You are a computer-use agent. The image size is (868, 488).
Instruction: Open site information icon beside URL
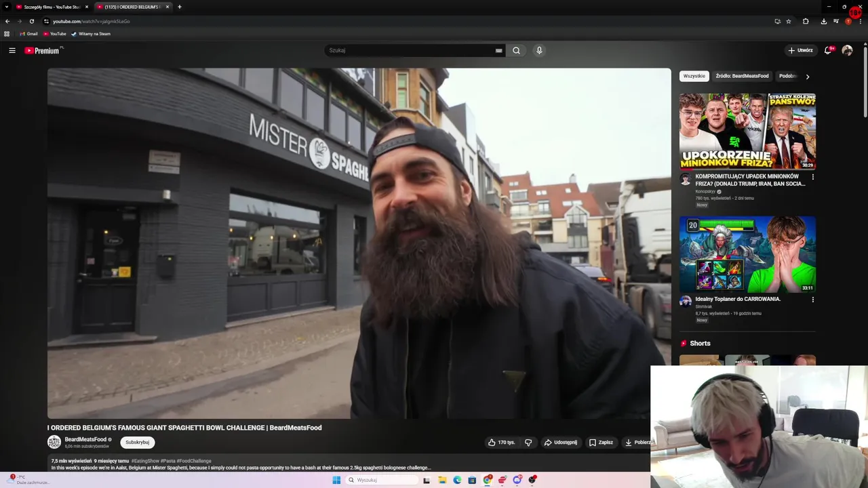click(x=46, y=21)
